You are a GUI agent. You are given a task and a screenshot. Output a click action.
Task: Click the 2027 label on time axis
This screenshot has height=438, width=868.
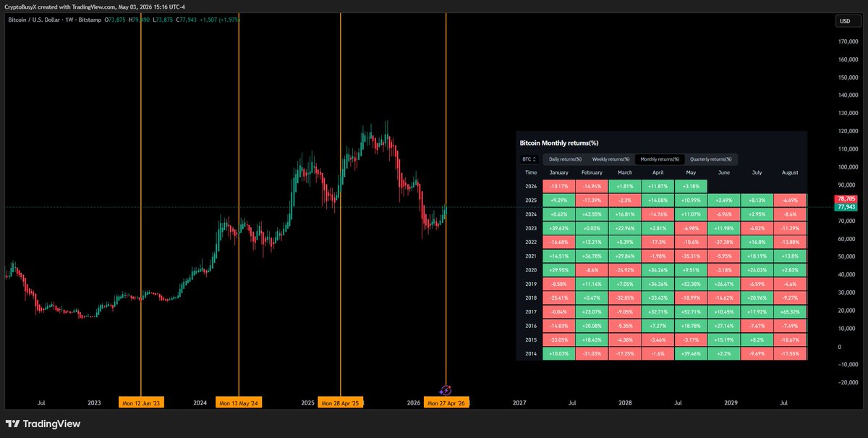[519, 403]
